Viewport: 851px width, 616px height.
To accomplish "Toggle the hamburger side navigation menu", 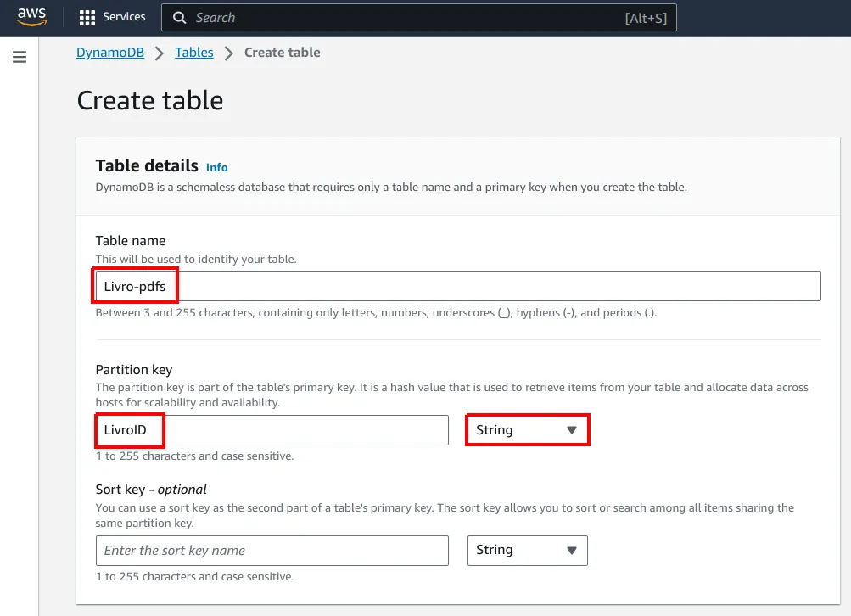I will (x=20, y=57).
